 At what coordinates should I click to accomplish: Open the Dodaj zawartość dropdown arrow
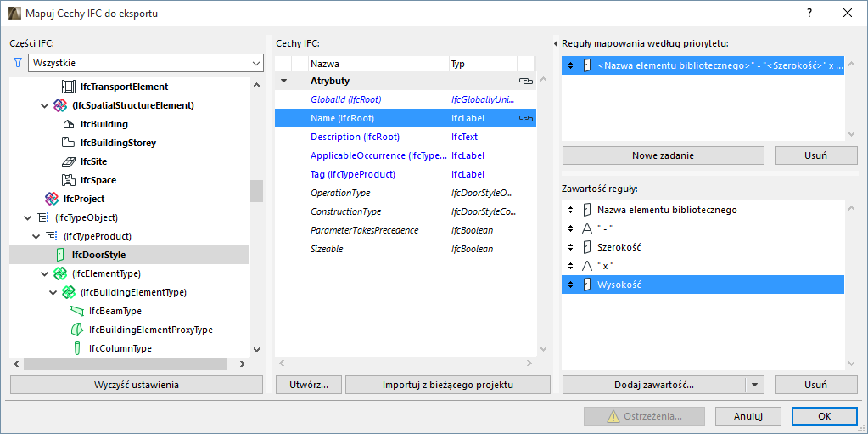(755, 385)
